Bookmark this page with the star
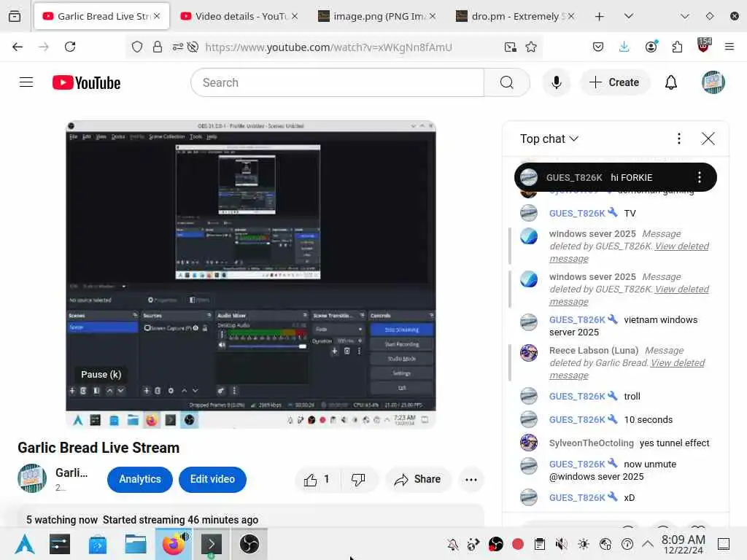Screen dimensions: 747x560 point(531,47)
